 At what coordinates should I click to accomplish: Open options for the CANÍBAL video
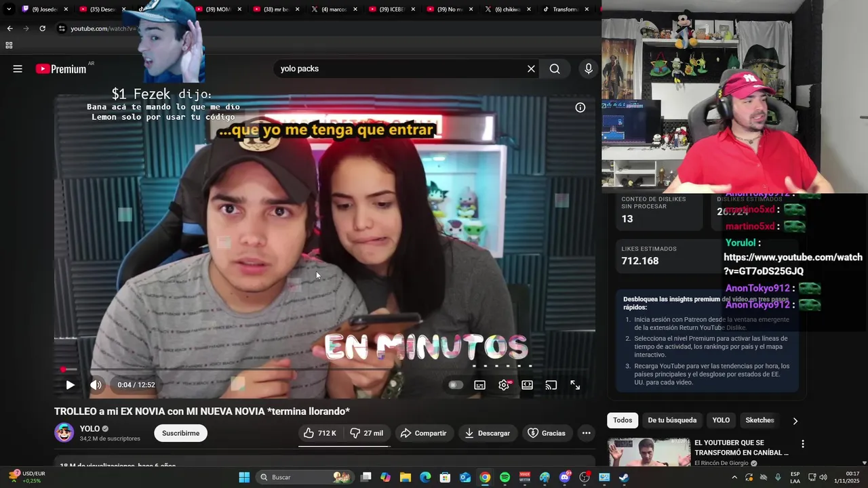pyautogui.click(x=803, y=445)
